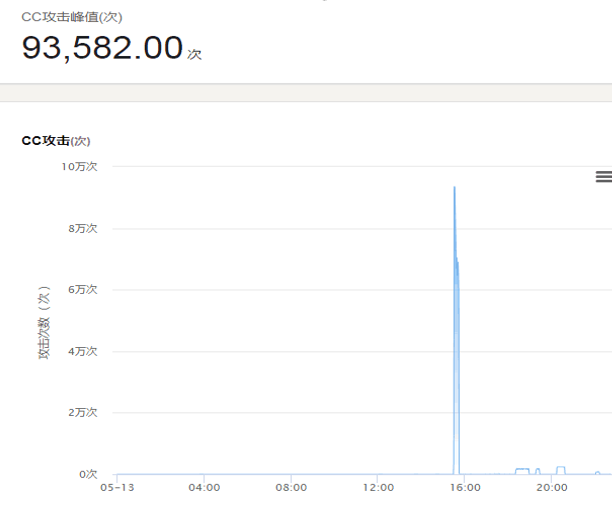The width and height of the screenshot is (612, 507).
Task: Select the 6万次 y-axis label
Action: (82, 289)
